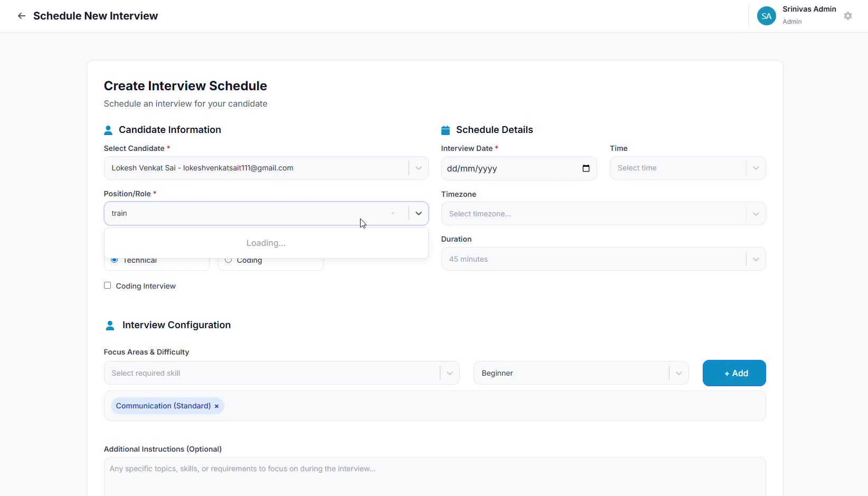Open the Beginner difficulty dropdown
The width and height of the screenshot is (868, 496).
coord(581,373)
